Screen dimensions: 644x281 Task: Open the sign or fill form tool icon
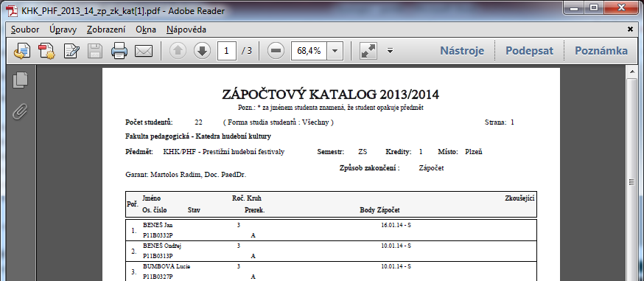coord(72,51)
